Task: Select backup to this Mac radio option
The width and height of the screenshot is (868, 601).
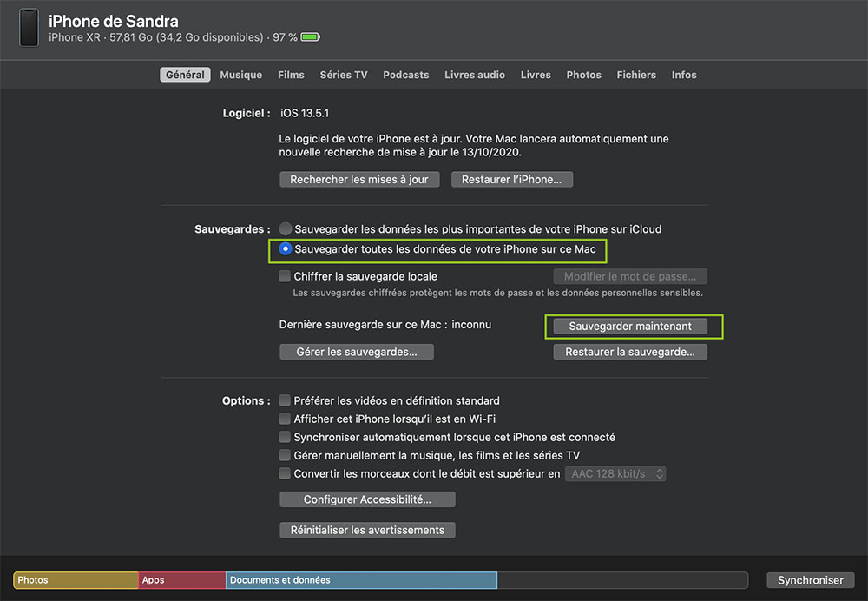Action: 286,248
